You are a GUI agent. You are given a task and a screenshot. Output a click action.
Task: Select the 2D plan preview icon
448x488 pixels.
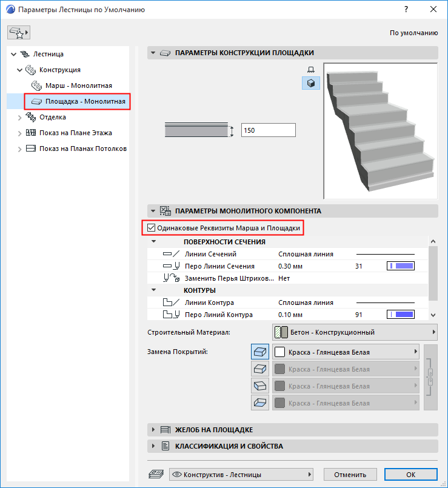311,69
